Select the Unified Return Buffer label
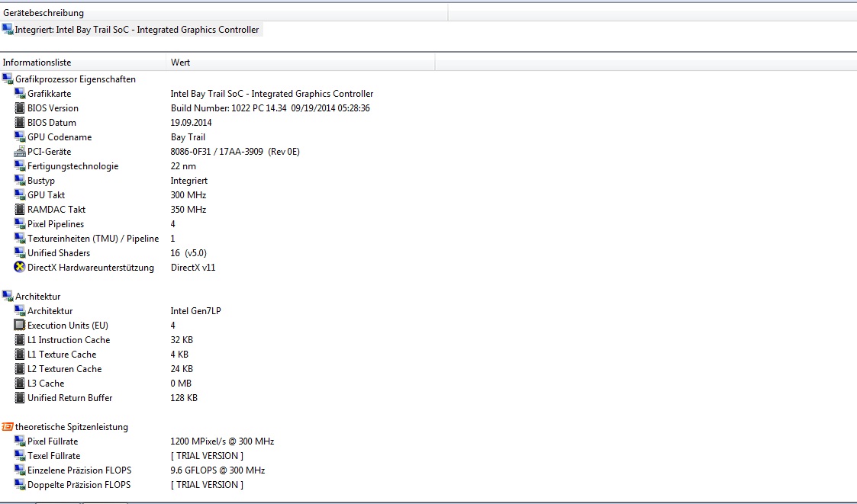857x504 pixels. click(x=70, y=397)
